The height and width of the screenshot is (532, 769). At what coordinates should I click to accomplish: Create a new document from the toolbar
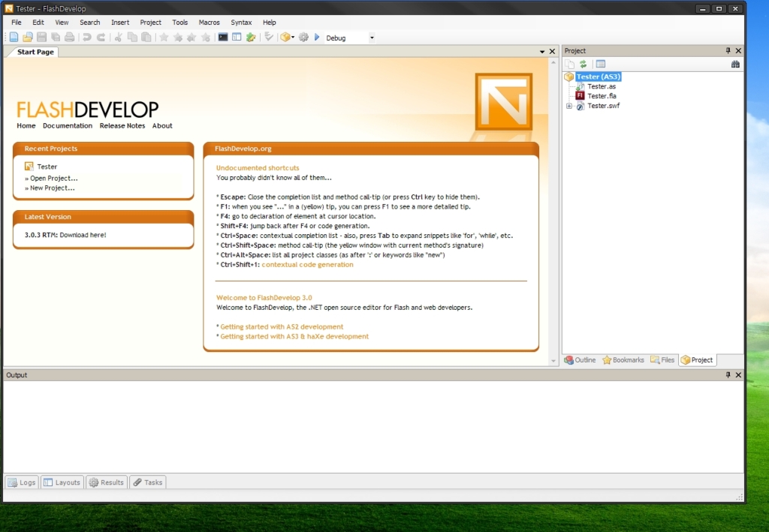[14, 38]
